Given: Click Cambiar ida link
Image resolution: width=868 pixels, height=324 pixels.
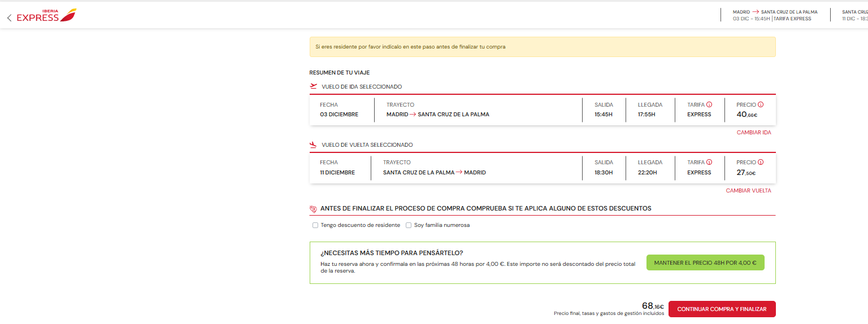Looking at the screenshot, I should [754, 133].
